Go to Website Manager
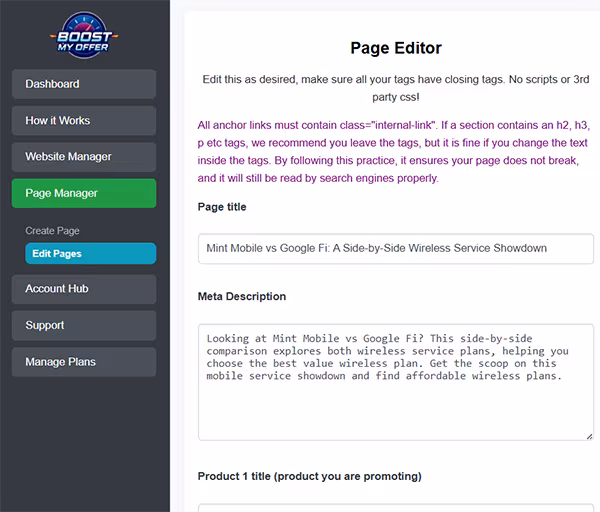 tap(84, 157)
